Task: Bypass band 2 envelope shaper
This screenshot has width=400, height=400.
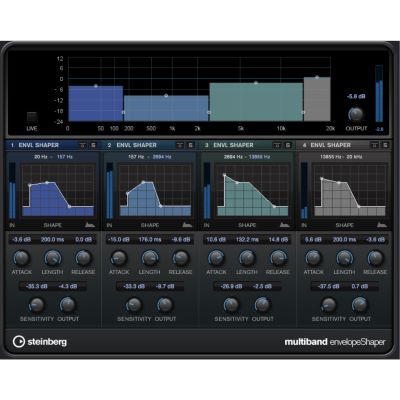Action: point(180,145)
